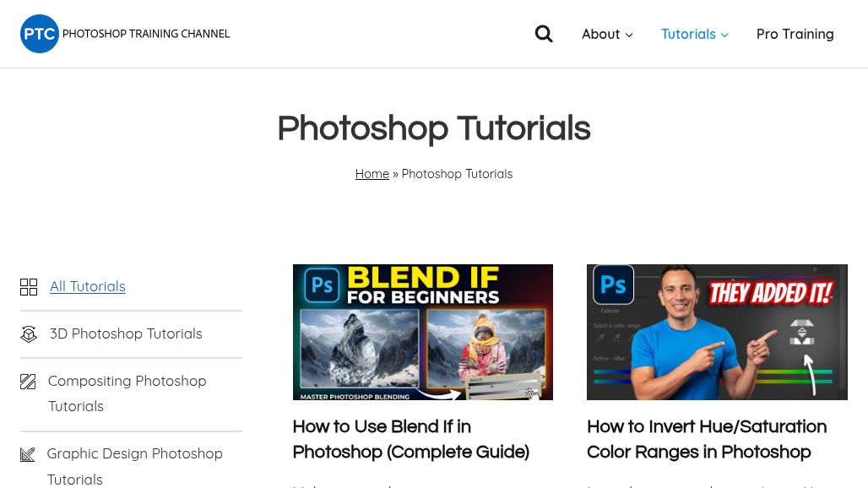Click the 3D Photoshop Tutorials category
This screenshot has width=868, height=488.
tap(125, 333)
